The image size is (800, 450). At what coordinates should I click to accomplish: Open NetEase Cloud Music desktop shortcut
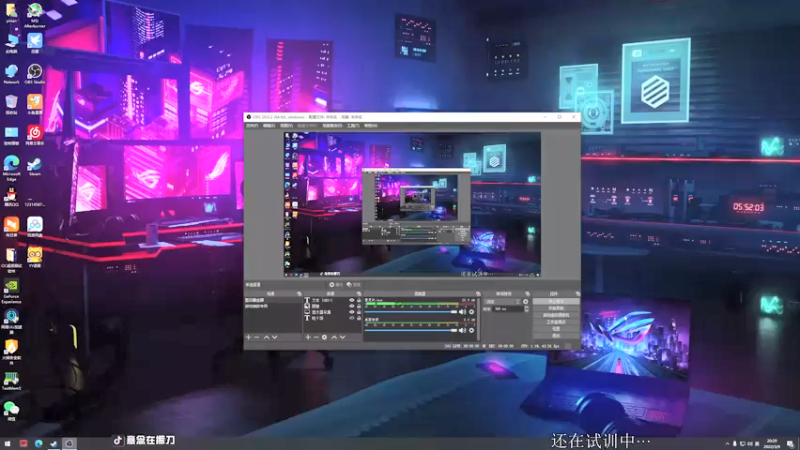click(x=34, y=135)
